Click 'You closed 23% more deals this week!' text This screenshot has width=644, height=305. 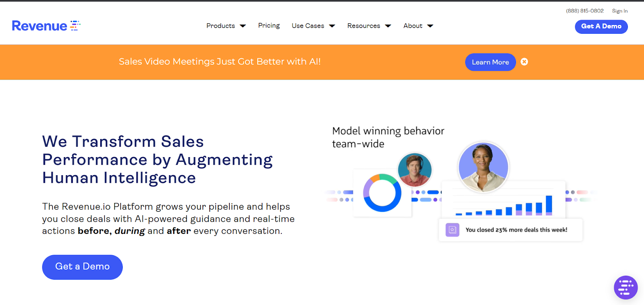click(x=516, y=230)
